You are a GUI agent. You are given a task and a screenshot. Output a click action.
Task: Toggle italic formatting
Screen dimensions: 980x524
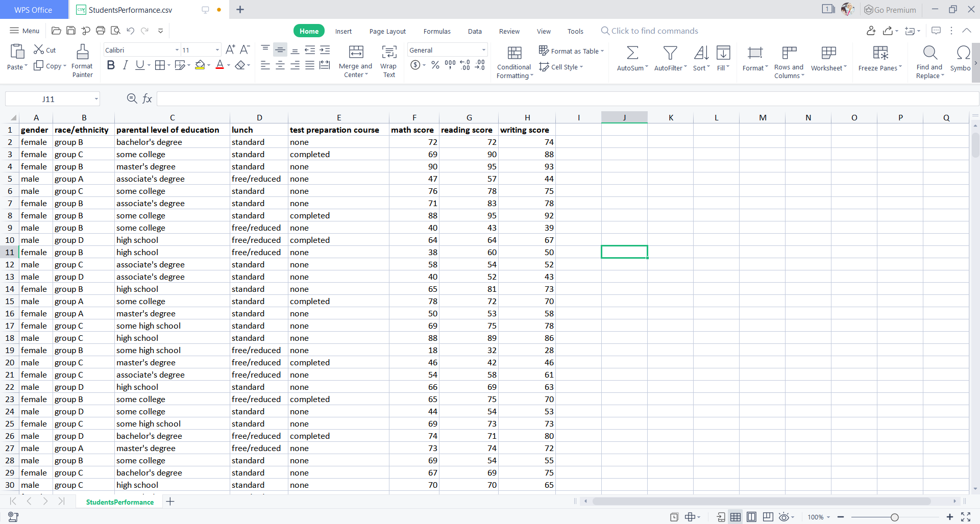125,65
